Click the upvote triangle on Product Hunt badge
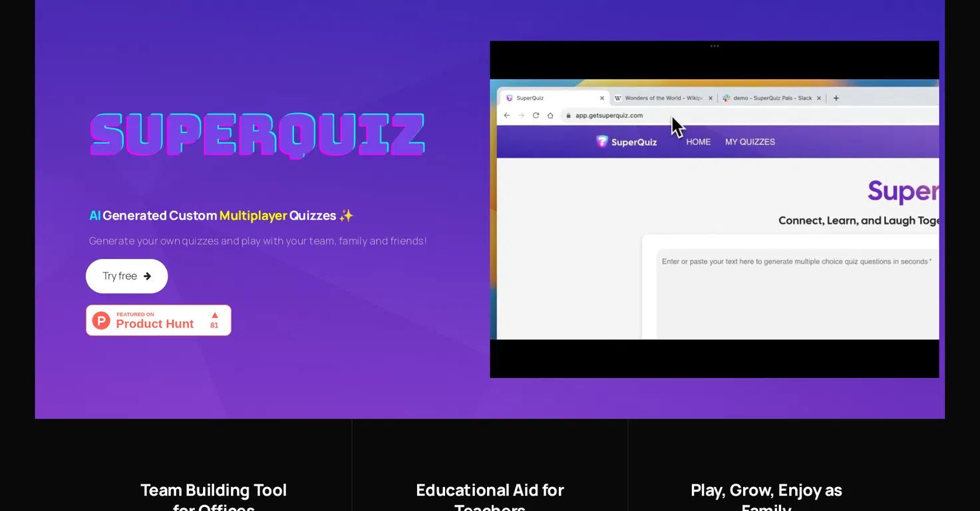 pos(214,315)
